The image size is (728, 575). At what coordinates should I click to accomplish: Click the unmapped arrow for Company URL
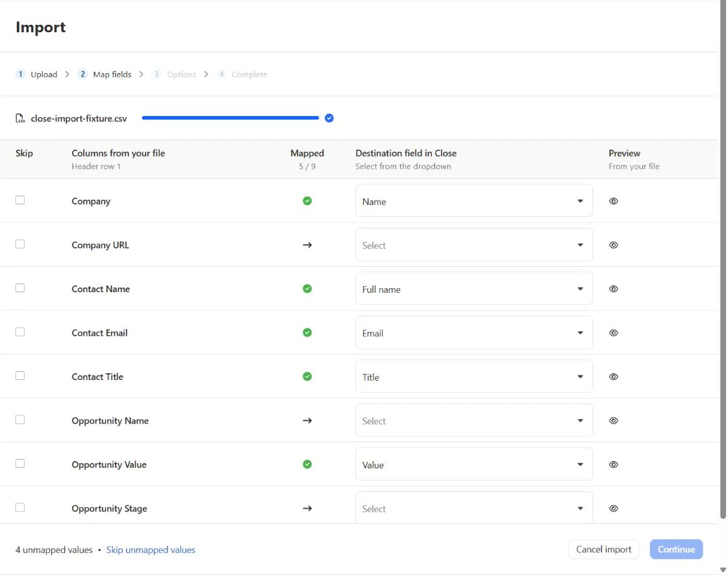(x=307, y=245)
